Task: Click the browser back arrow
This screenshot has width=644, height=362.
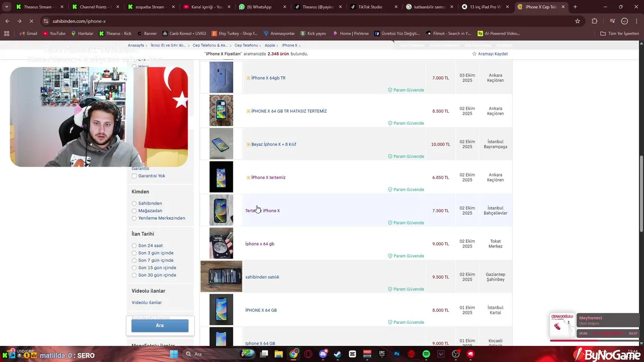Action: 8,21
